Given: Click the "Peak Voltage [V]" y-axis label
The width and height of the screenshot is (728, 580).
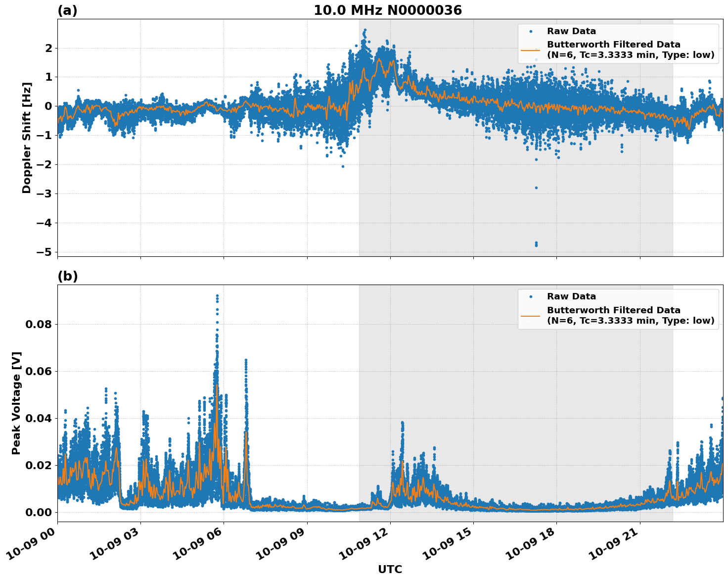Looking at the screenshot, I should 16,403.
